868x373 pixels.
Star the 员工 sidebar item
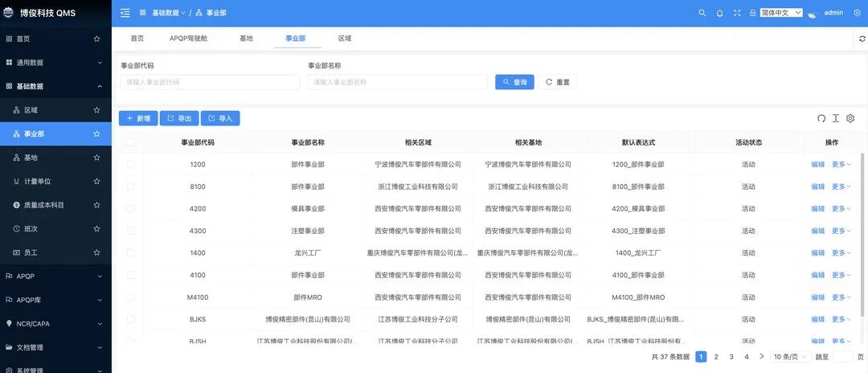[x=97, y=252]
